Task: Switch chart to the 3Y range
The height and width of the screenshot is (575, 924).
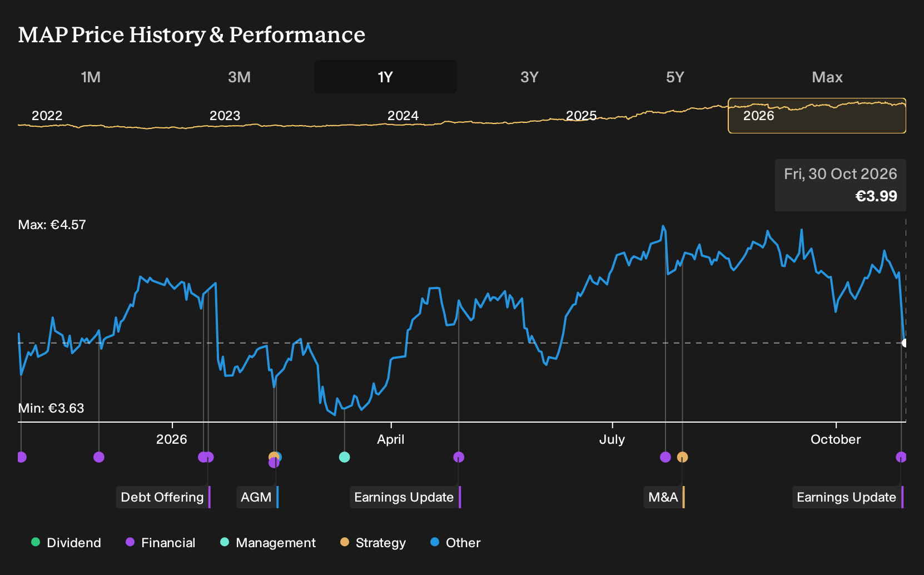Action: click(529, 77)
